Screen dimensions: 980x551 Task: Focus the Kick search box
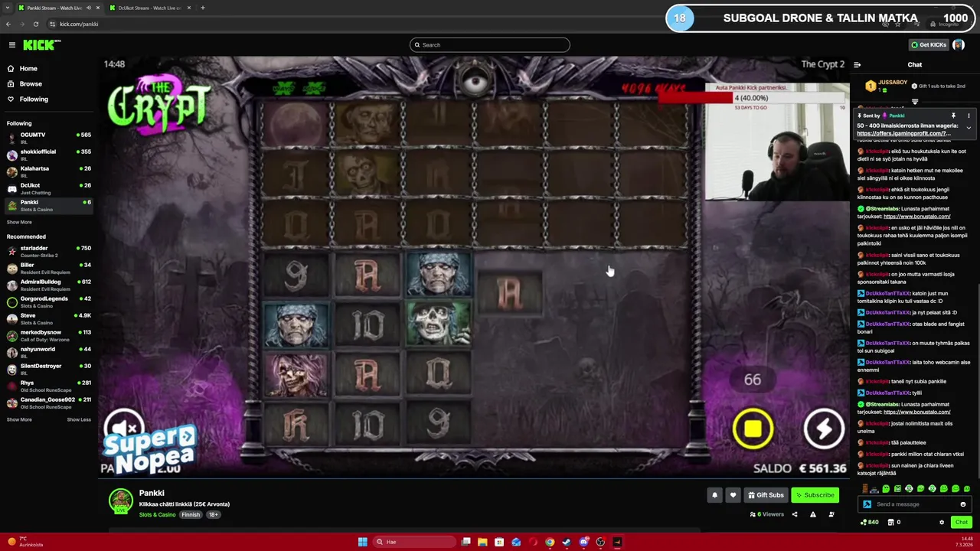[489, 44]
